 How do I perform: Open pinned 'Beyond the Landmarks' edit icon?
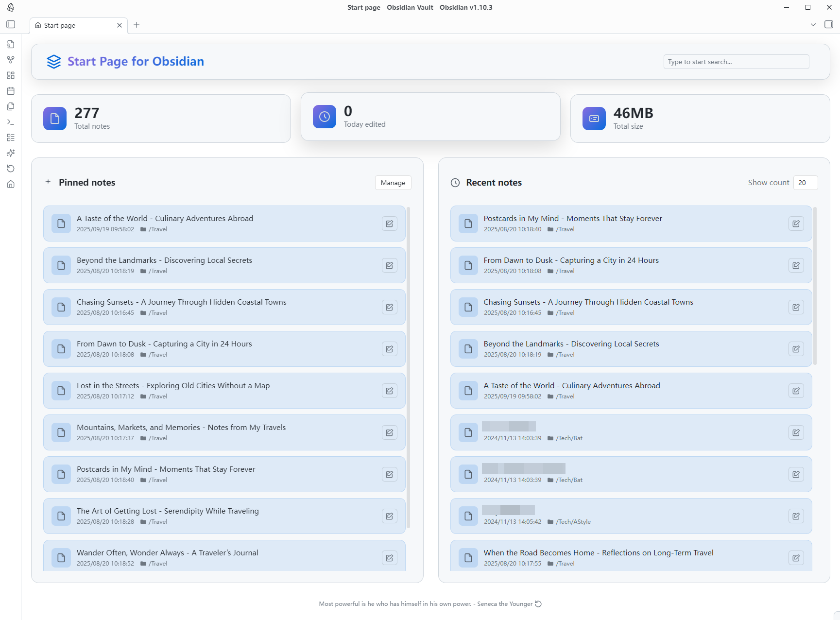point(390,265)
